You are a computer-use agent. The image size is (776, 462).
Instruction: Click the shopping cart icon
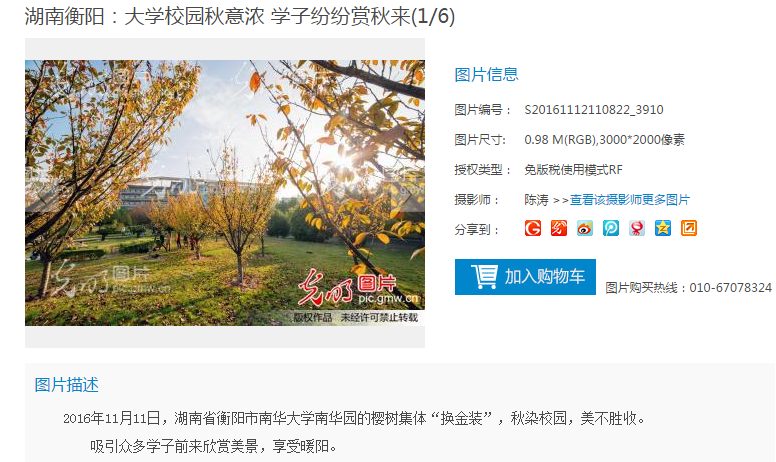tap(485, 277)
